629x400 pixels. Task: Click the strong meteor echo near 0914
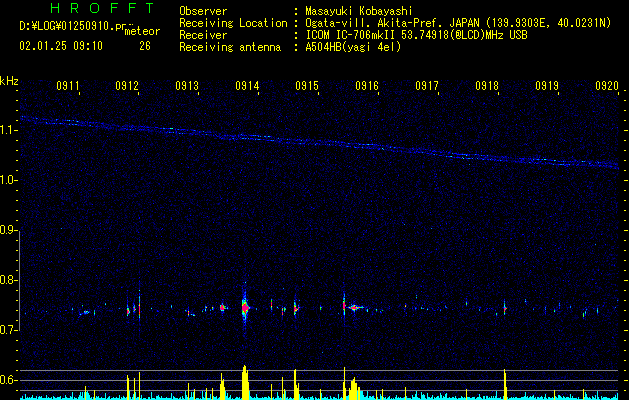245,307
